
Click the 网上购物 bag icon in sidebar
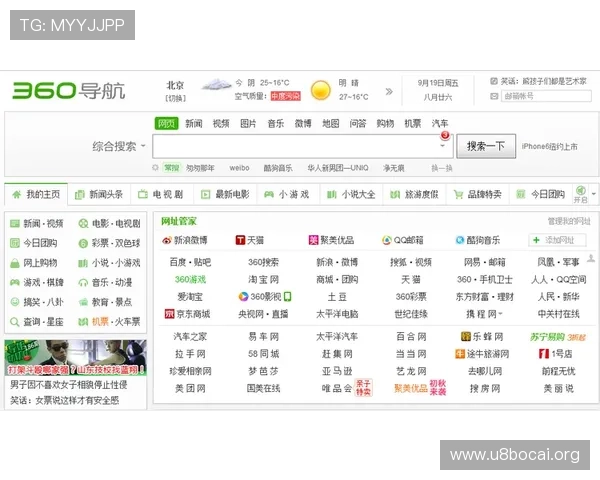[x=15, y=263]
